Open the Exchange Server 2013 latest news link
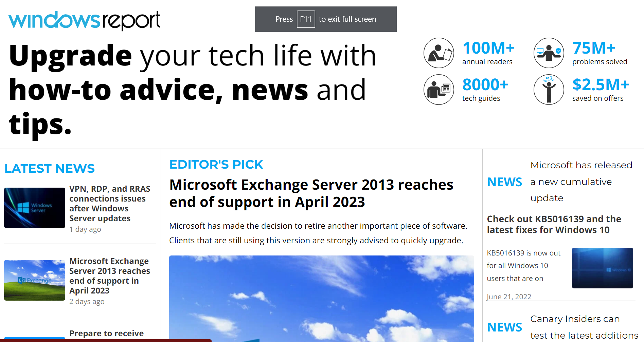Image resolution: width=644 pixels, height=342 pixels. tap(110, 276)
